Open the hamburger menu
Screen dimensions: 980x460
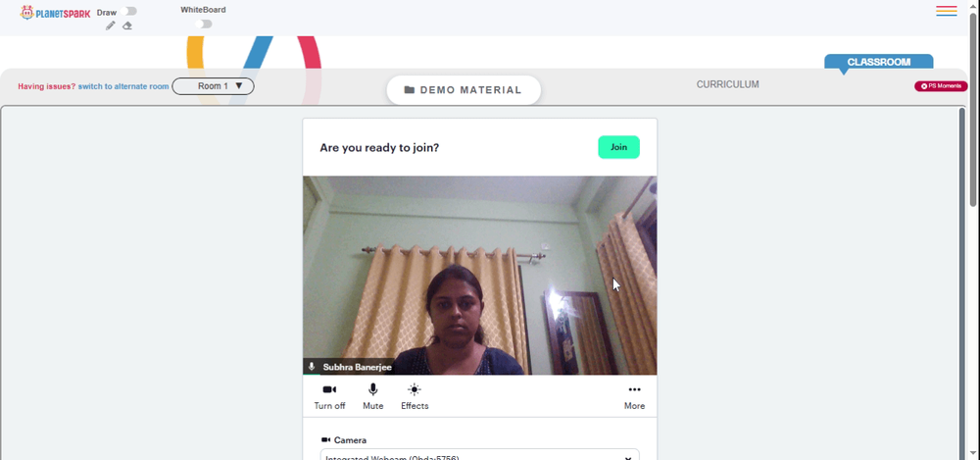pos(947,11)
